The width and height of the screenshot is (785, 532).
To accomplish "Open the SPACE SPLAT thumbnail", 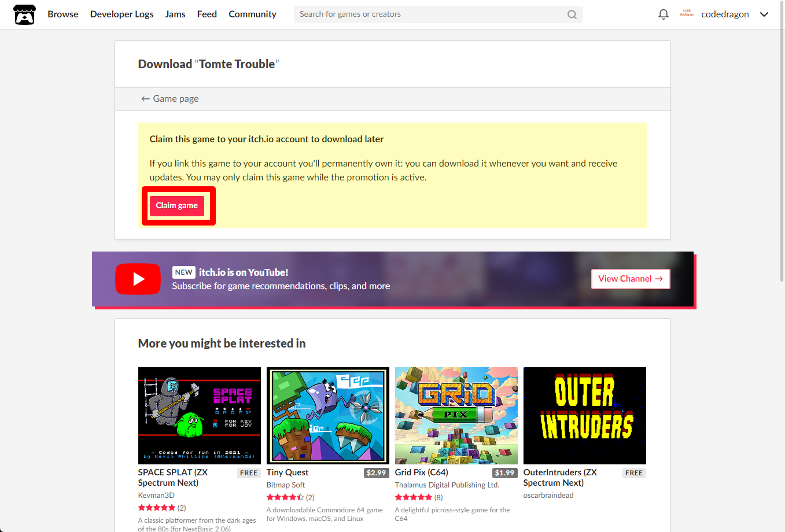I will coord(200,416).
